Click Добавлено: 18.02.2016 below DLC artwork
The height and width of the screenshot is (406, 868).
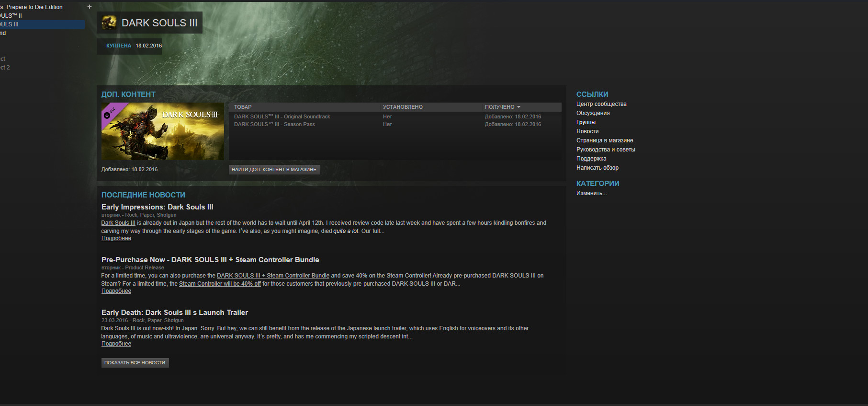(129, 169)
